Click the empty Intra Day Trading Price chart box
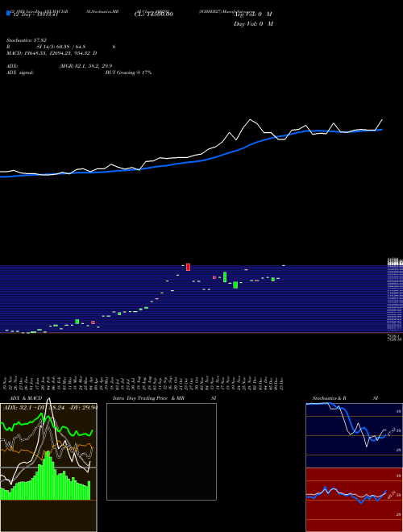This screenshot has height=532, width=403. [x=161, y=451]
